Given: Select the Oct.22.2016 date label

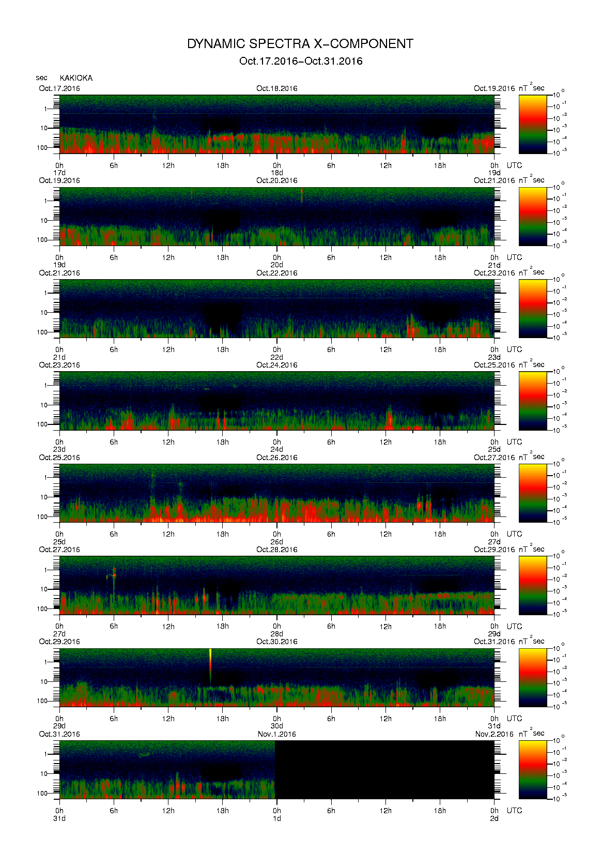Looking at the screenshot, I should [x=277, y=273].
